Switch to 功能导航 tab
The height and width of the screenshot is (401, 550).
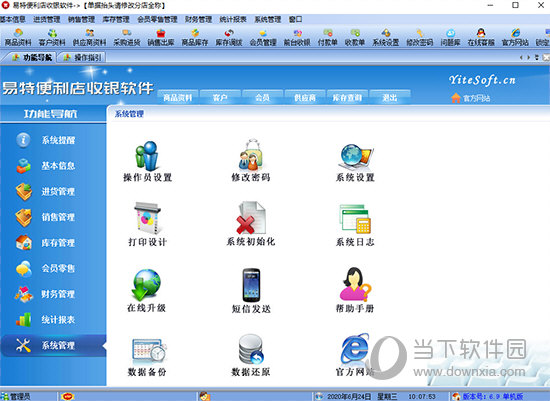click(x=32, y=57)
